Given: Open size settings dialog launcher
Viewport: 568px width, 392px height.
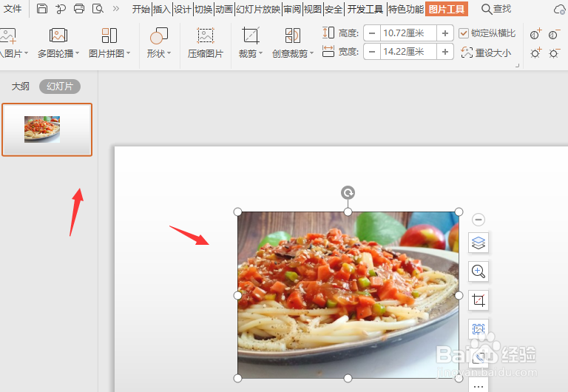Looking at the screenshot, I should (517, 66).
